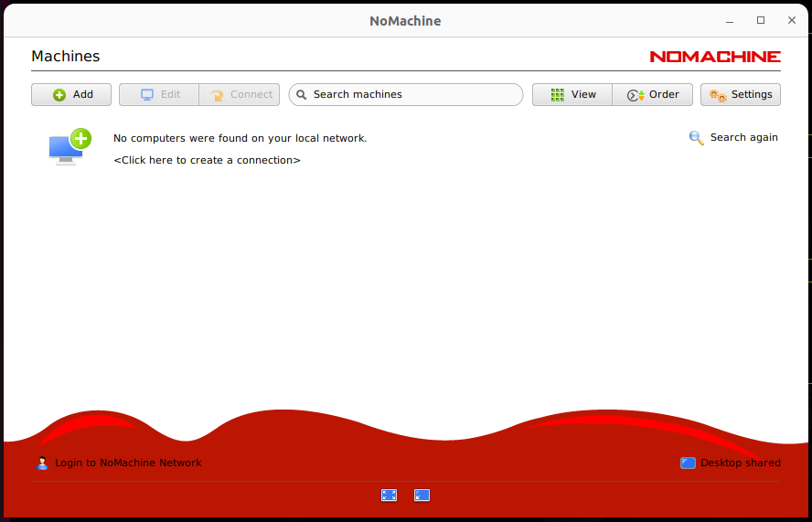Click the resize window icon at bottom

pyautogui.click(x=422, y=495)
